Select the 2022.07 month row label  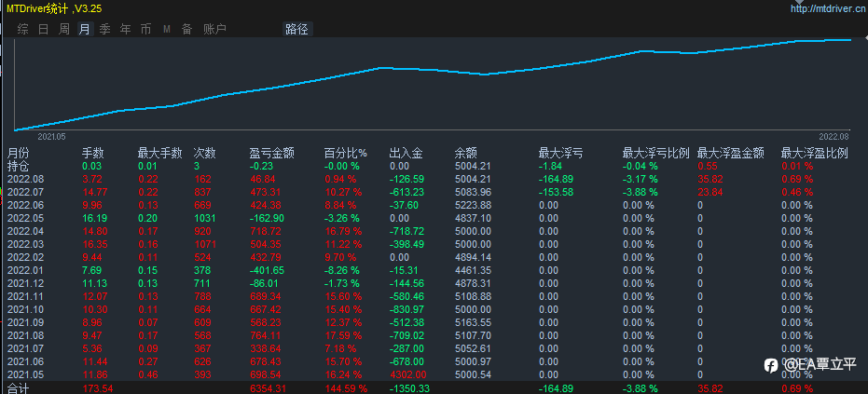pyautogui.click(x=25, y=193)
